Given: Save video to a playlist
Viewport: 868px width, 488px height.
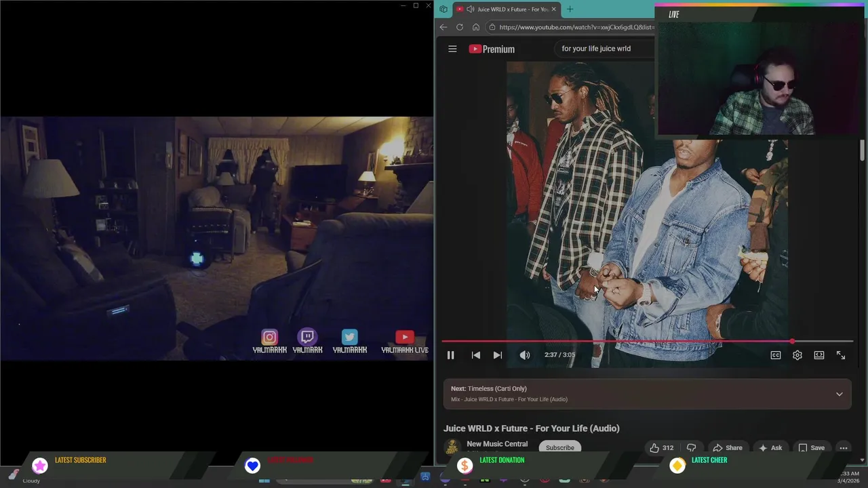Looking at the screenshot, I should (811, 447).
